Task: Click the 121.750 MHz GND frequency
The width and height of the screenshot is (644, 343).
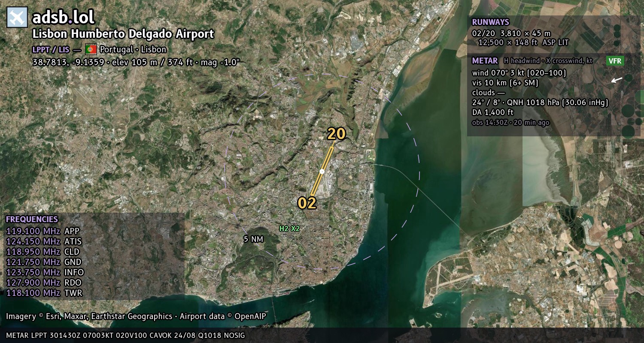Action: pos(44,262)
